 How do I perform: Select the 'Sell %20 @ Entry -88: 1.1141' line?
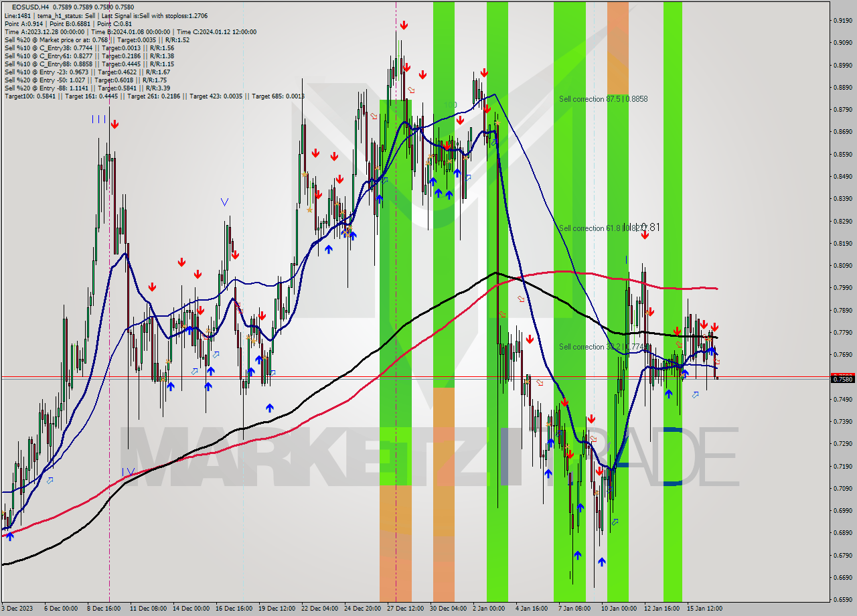(x=87, y=88)
